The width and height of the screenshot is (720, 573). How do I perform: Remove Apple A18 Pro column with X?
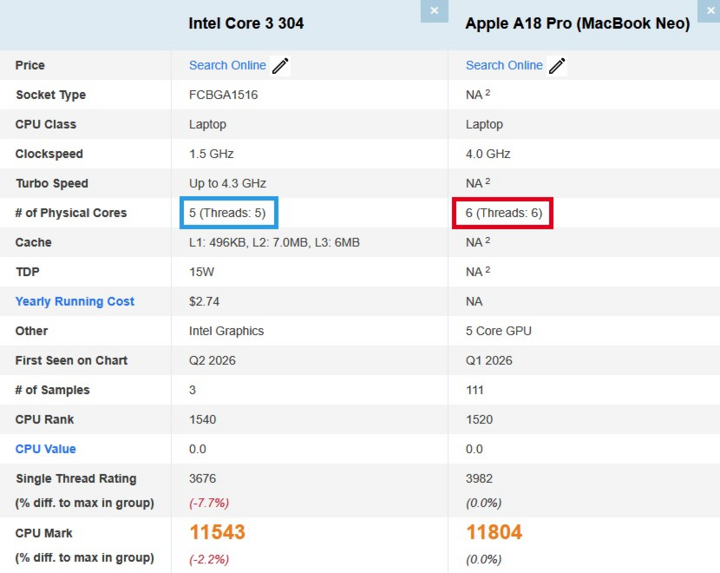709,11
